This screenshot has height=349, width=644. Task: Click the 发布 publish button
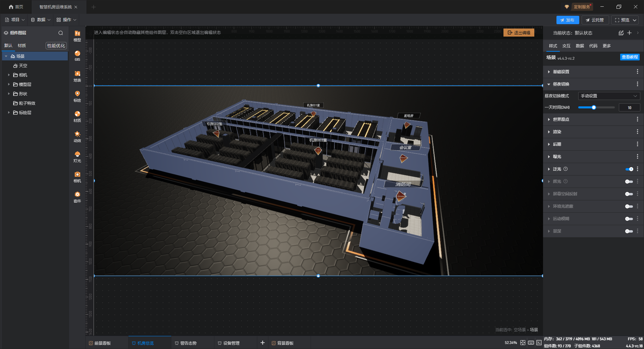[x=567, y=20]
